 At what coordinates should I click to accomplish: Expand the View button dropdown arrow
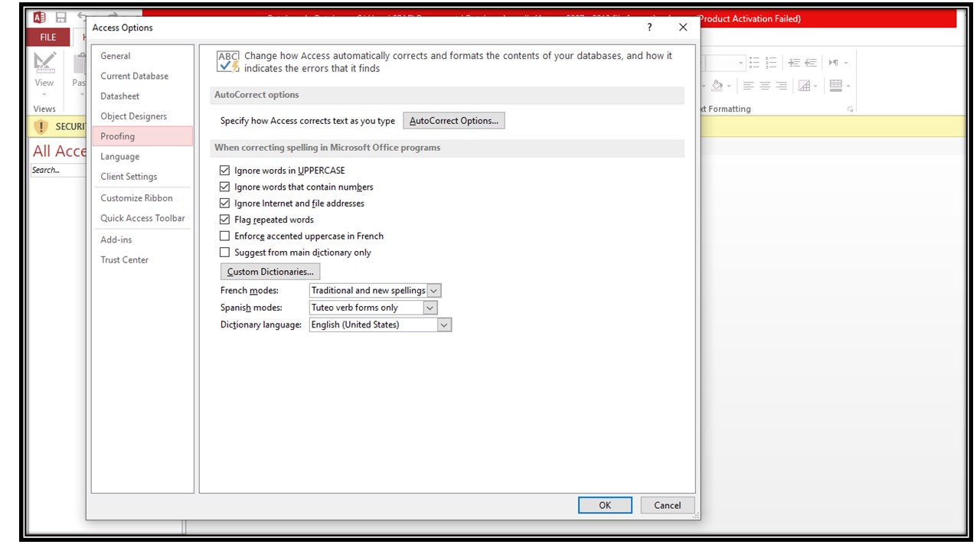point(44,95)
